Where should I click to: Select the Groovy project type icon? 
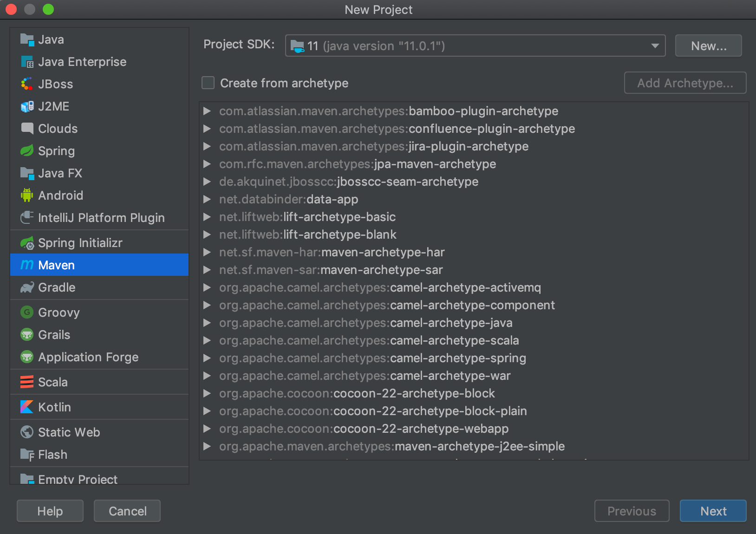27,312
